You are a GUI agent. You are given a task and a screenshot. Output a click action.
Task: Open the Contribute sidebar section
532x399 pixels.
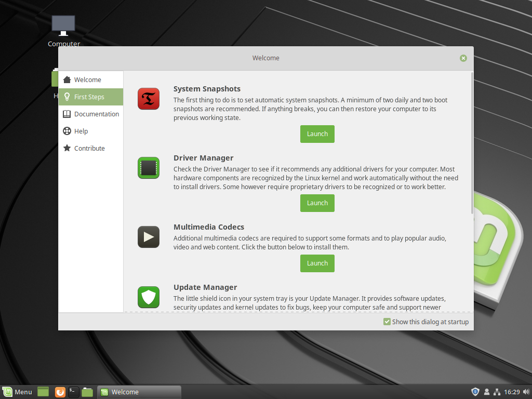pyautogui.click(x=91, y=148)
